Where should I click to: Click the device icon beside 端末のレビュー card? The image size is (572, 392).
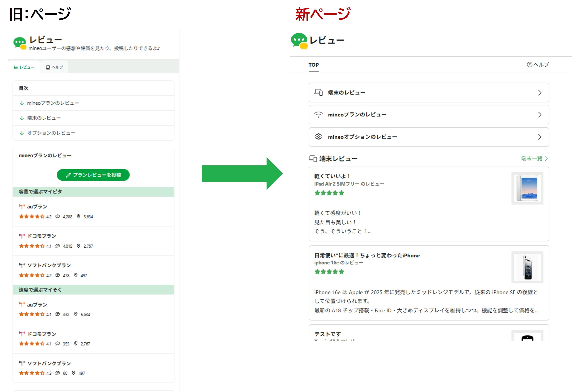pos(318,93)
